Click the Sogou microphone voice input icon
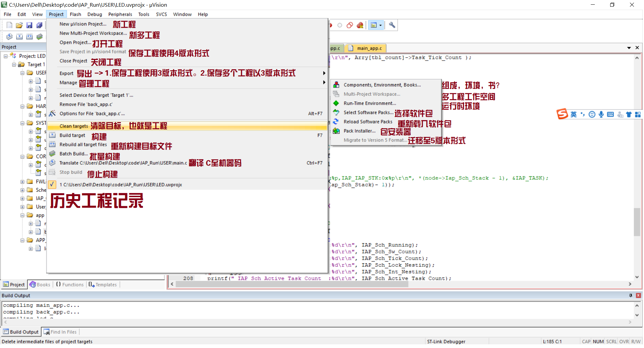644x348 pixels. (601, 114)
